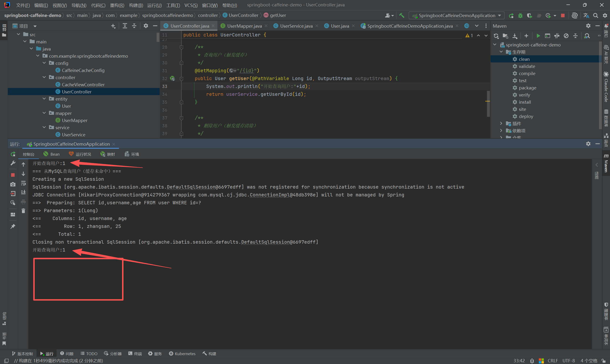Select the package lifecycle goal
The width and height of the screenshot is (610, 364).
[527, 88]
